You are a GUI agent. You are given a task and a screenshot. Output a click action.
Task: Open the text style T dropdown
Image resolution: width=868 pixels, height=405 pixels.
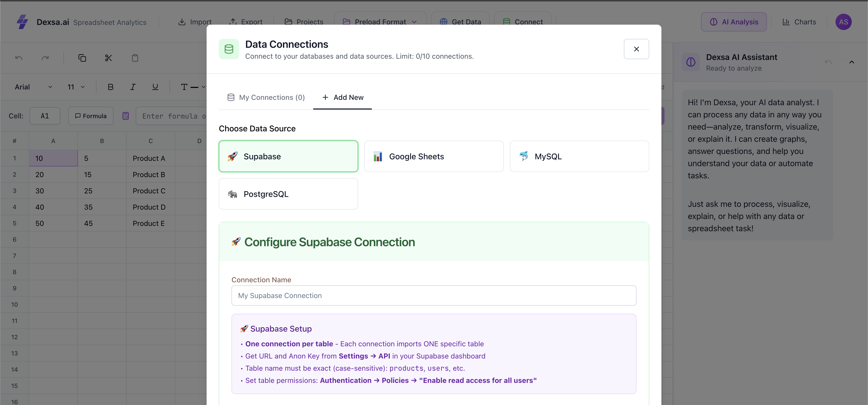pyautogui.click(x=193, y=87)
